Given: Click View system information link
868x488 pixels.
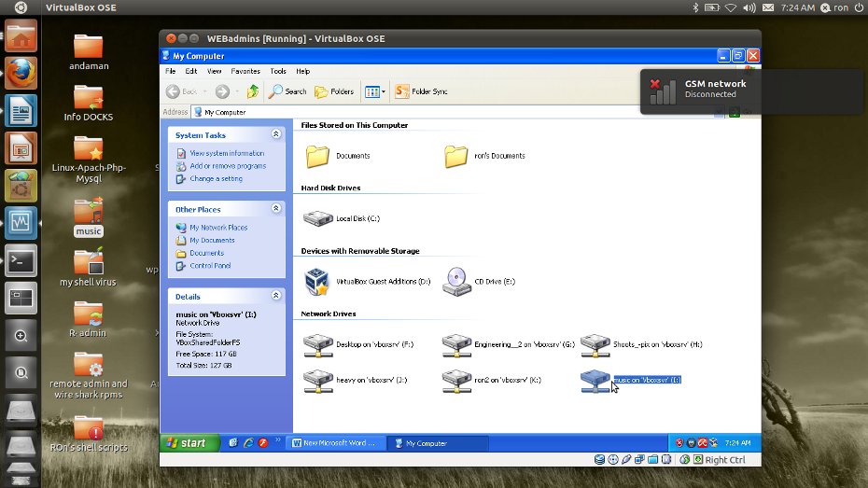Looking at the screenshot, I should point(227,153).
